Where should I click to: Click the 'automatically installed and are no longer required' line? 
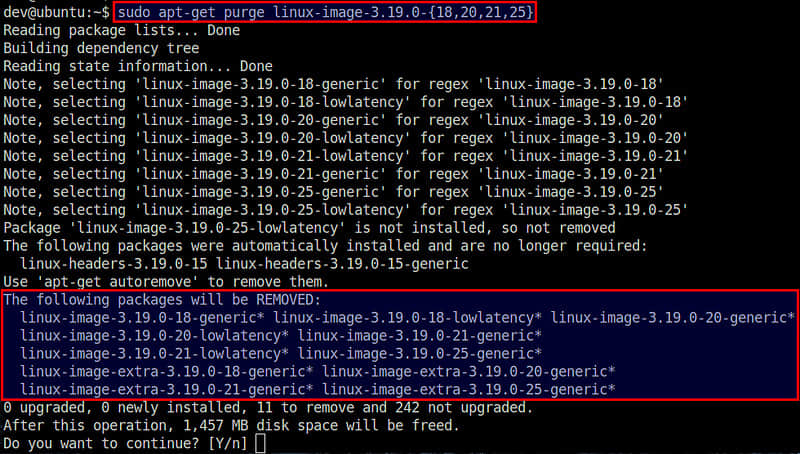point(326,246)
